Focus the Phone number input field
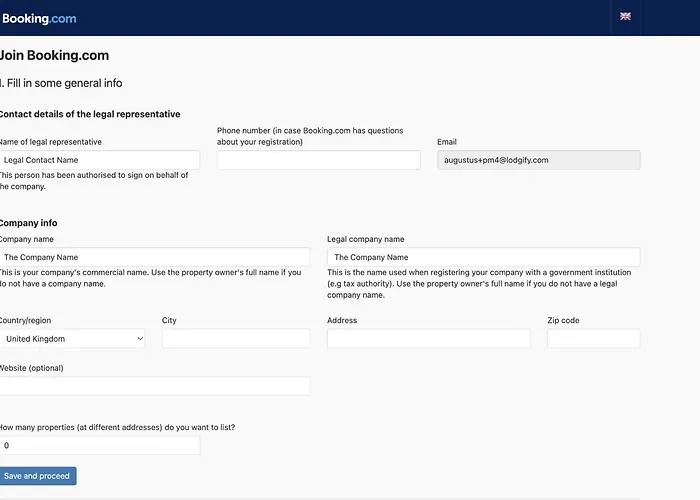700x500 pixels. (x=318, y=160)
